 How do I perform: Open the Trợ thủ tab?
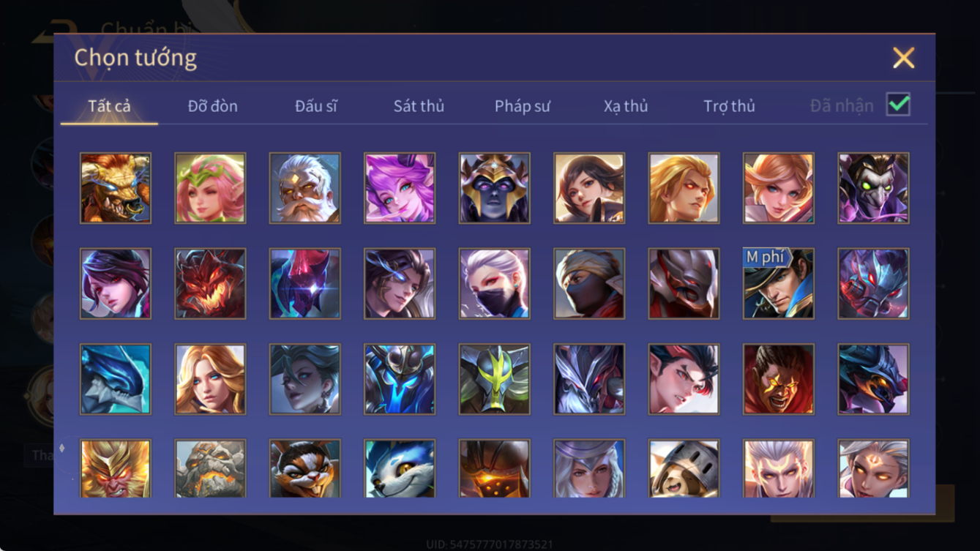[x=729, y=106]
